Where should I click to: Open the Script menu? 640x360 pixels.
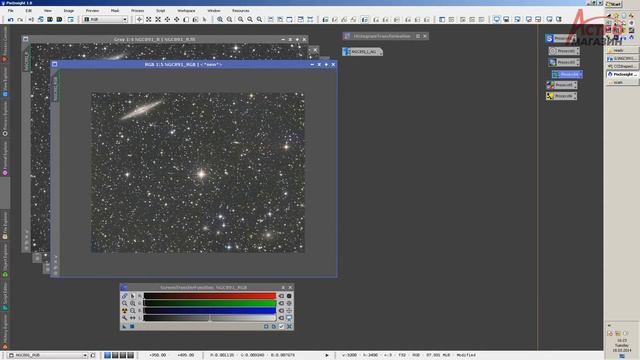pyautogui.click(x=161, y=11)
